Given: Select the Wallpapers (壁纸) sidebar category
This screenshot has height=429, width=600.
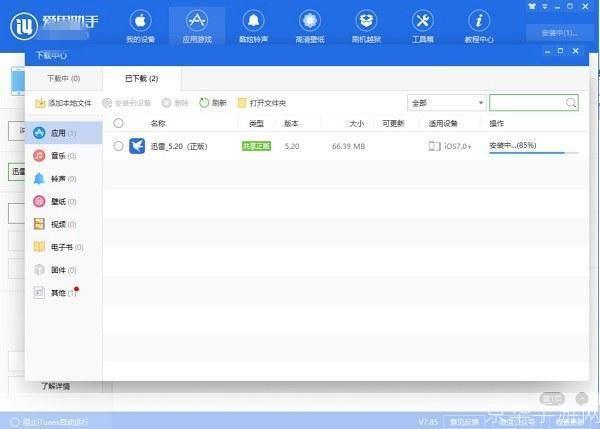Looking at the screenshot, I should coord(64,201).
